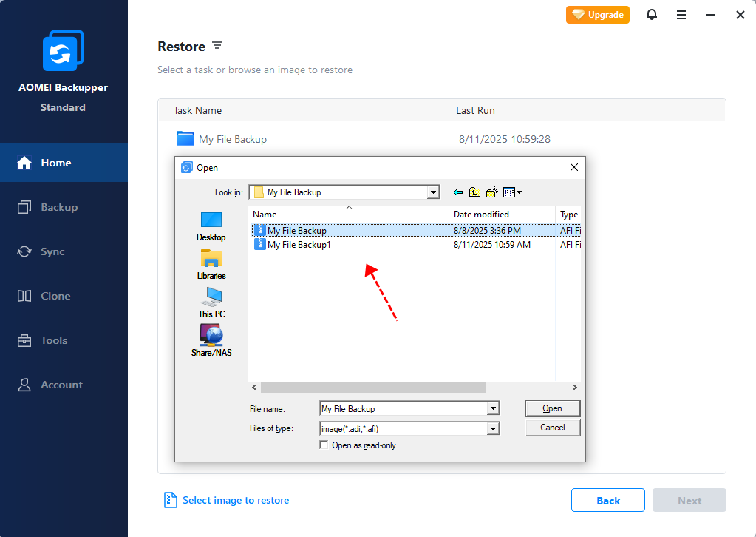Toggle Open as read-only checkbox
This screenshot has width=756, height=537.
324,445
